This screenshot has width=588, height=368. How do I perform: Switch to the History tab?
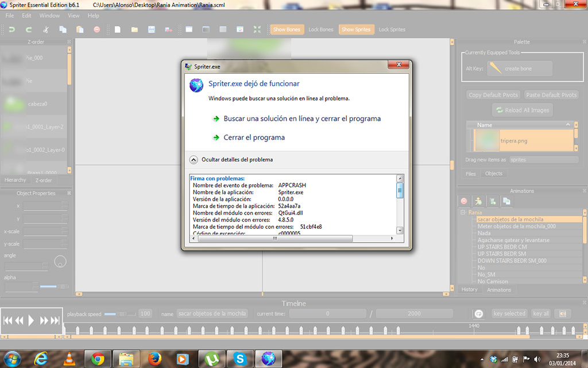470,290
